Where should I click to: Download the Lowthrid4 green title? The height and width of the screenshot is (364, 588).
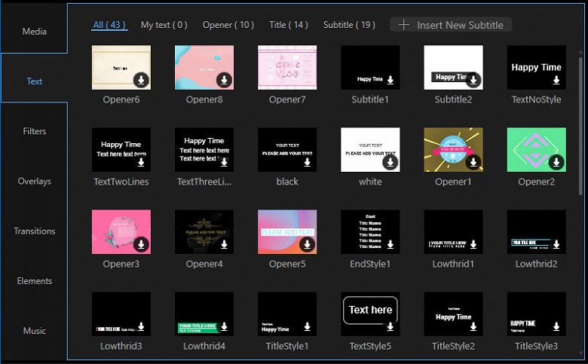pyautogui.click(x=224, y=326)
